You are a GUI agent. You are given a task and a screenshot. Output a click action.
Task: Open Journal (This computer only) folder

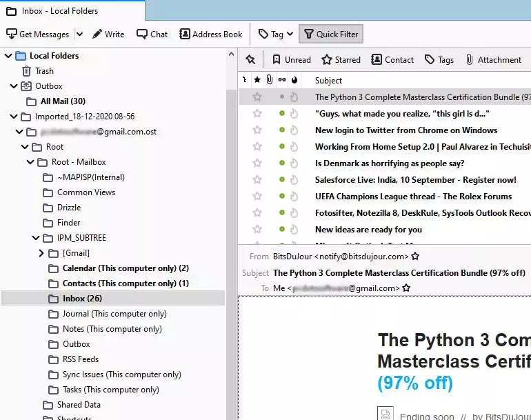tap(114, 314)
